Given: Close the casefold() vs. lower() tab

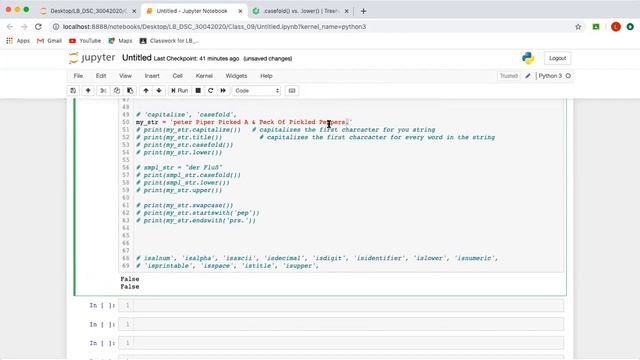Looking at the screenshot, I should click(x=347, y=11).
